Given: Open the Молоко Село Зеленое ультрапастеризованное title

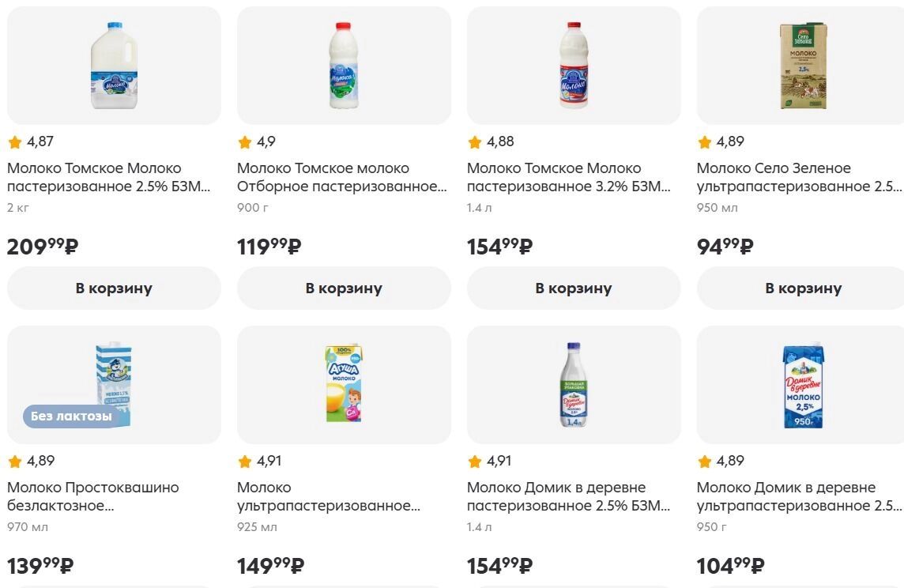Looking at the screenshot, I should 798,177.
